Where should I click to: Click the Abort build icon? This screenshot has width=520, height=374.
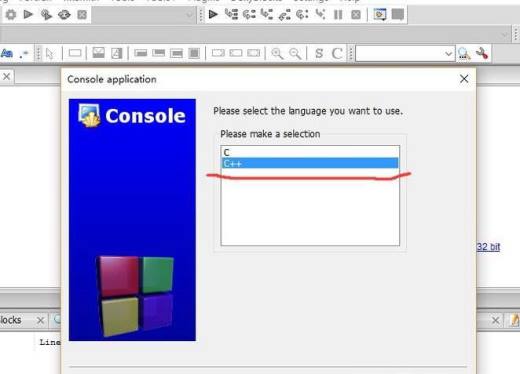tap(82, 15)
